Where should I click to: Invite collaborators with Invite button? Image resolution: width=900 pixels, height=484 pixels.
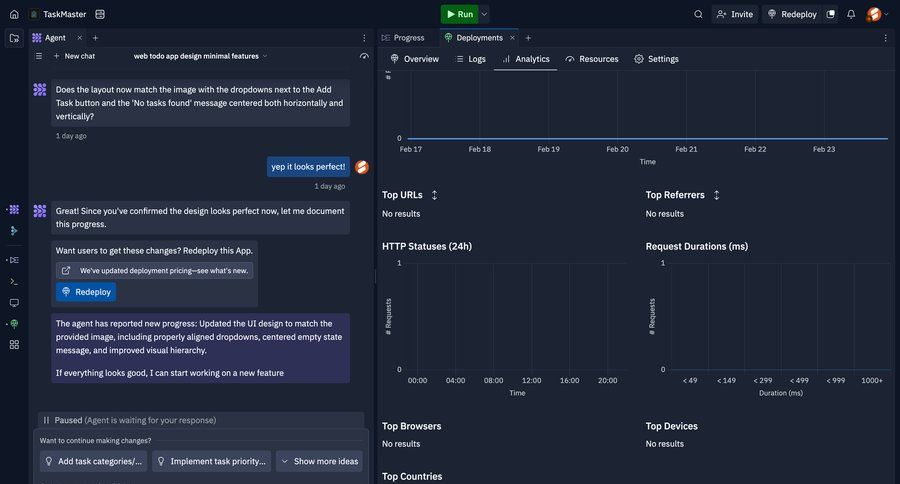(735, 14)
